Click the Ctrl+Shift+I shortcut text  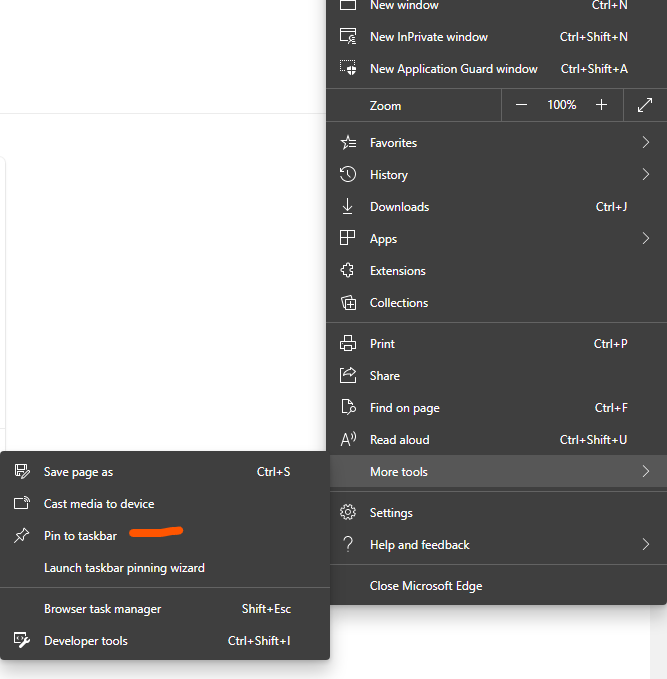tap(259, 640)
